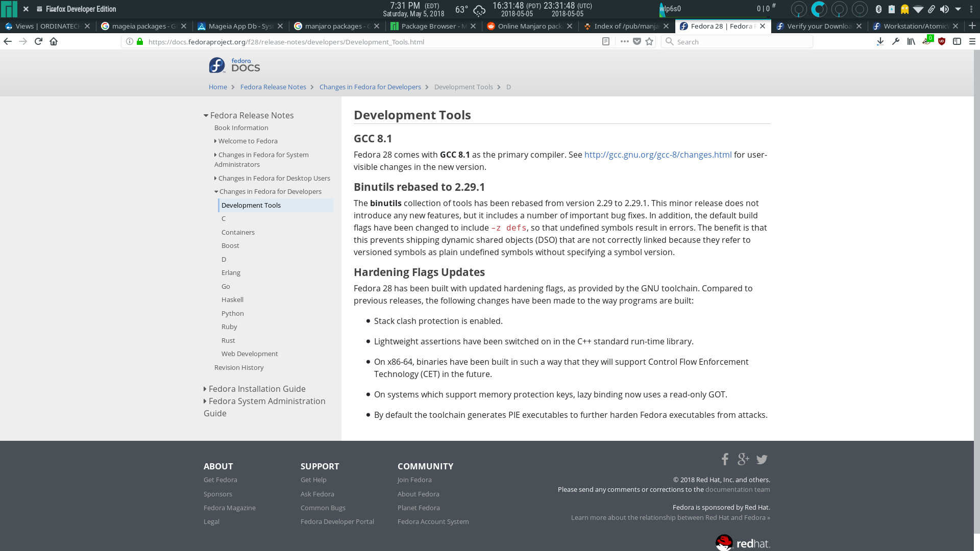The height and width of the screenshot is (551, 980).
Task: Bookmark this page with the star
Action: 649,41
